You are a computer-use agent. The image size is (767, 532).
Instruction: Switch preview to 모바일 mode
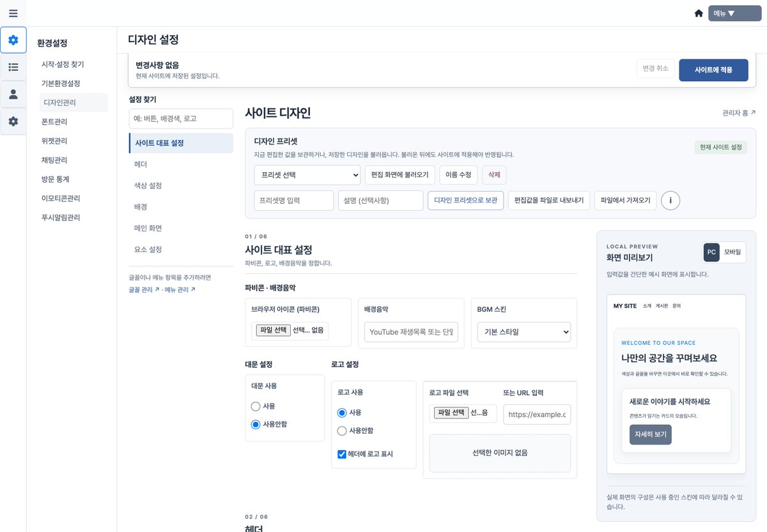[x=733, y=252]
